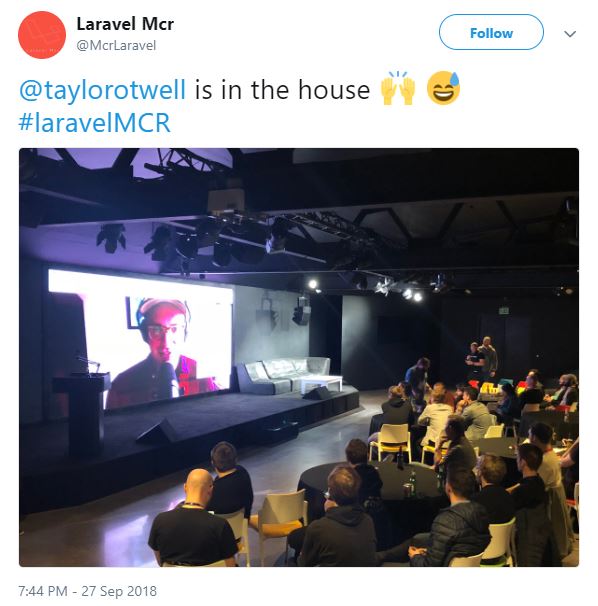Open the #laravelMCR hashtag
The width and height of the screenshot is (598, 606).
tap(95, 123)
